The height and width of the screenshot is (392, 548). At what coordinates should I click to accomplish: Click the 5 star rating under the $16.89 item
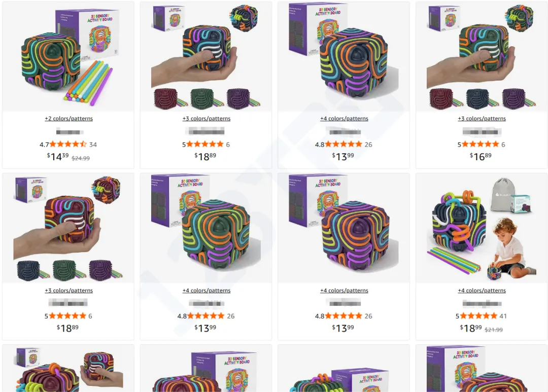tap(482, 145)
